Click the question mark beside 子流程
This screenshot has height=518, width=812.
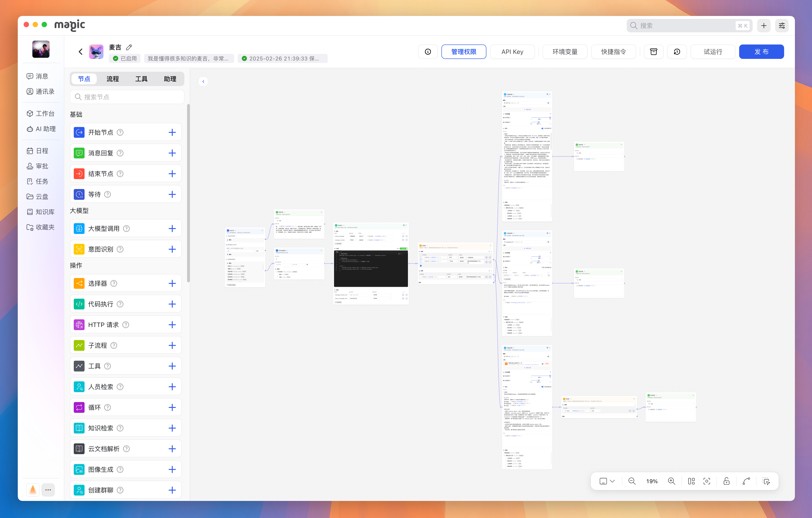coord(114,345)
